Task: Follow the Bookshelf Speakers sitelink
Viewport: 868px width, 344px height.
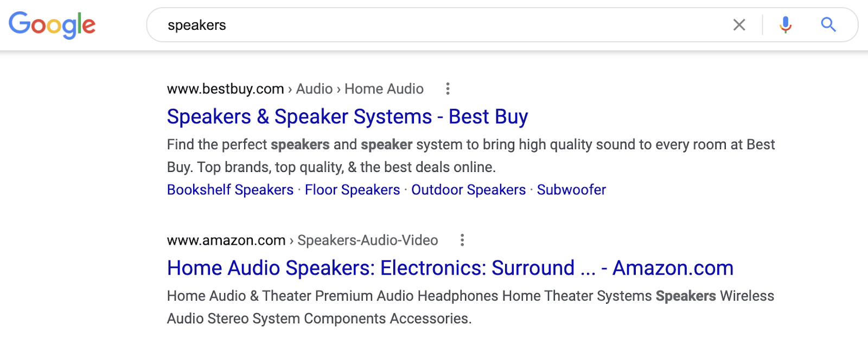Action: tap(230, 190)
